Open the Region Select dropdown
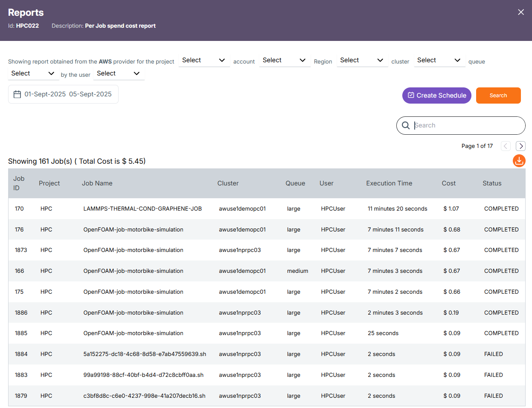The height and width of the screenshot is (408, 532). 362,60
